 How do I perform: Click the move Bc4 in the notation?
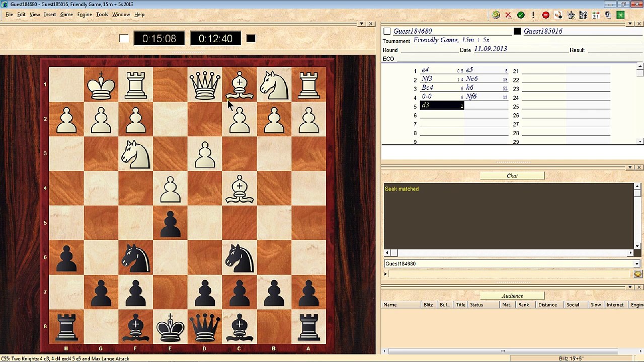pyautogui.click(x=427, y=88)
